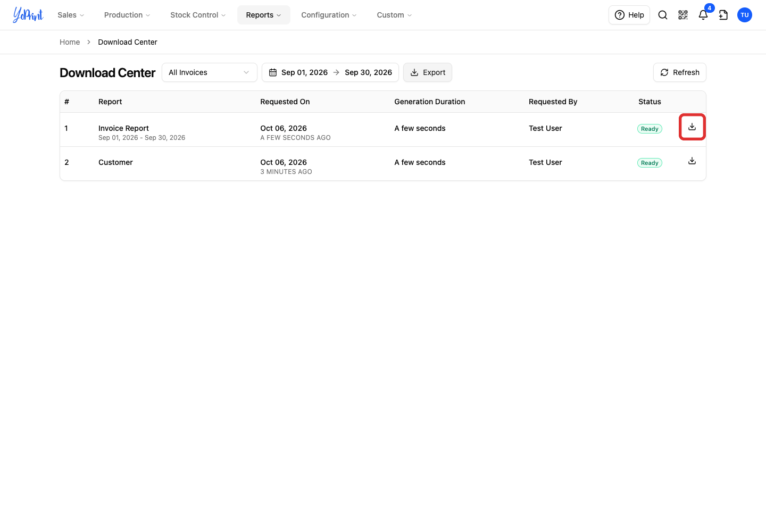
Task: Click the Help button
Action: click(629, 15)
